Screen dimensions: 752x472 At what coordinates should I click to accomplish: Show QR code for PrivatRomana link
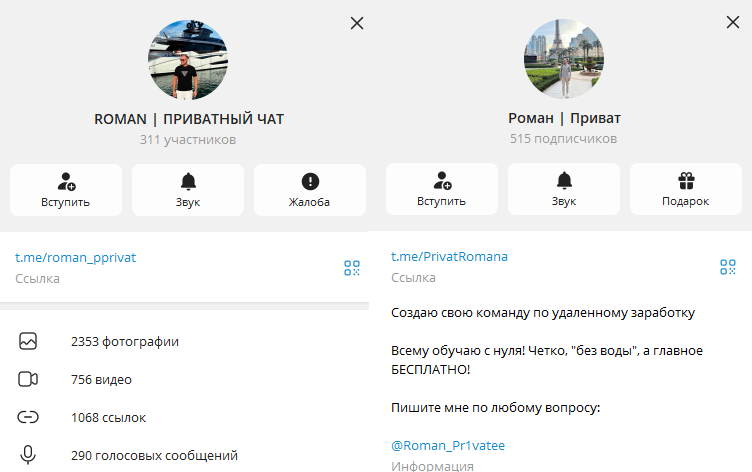point(728,267)
